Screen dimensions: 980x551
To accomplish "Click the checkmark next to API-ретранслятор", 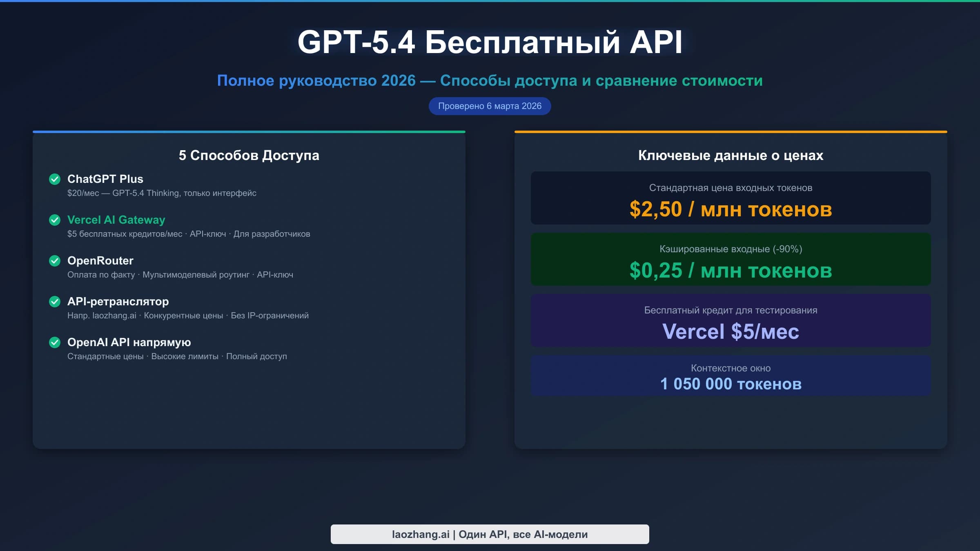I will [55, 302].
